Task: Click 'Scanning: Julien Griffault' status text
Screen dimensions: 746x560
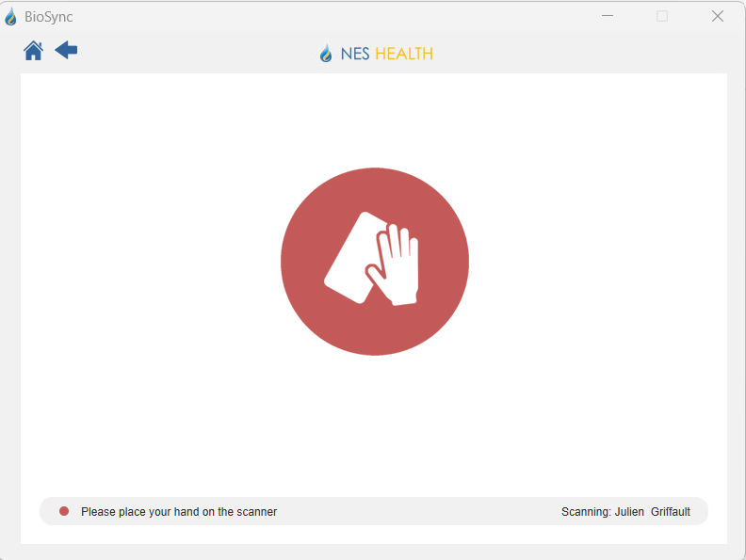Action: pos(625,511)
